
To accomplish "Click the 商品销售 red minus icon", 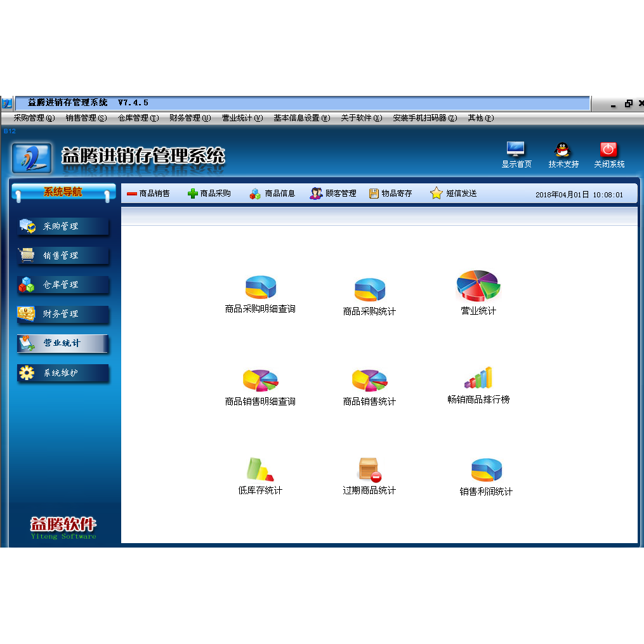I will 132,194.
